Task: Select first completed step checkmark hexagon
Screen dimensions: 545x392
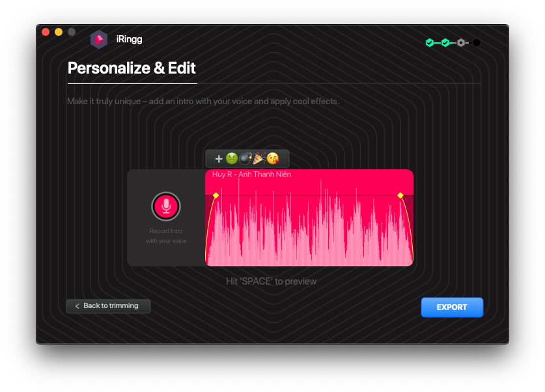Action: point(430,43)
